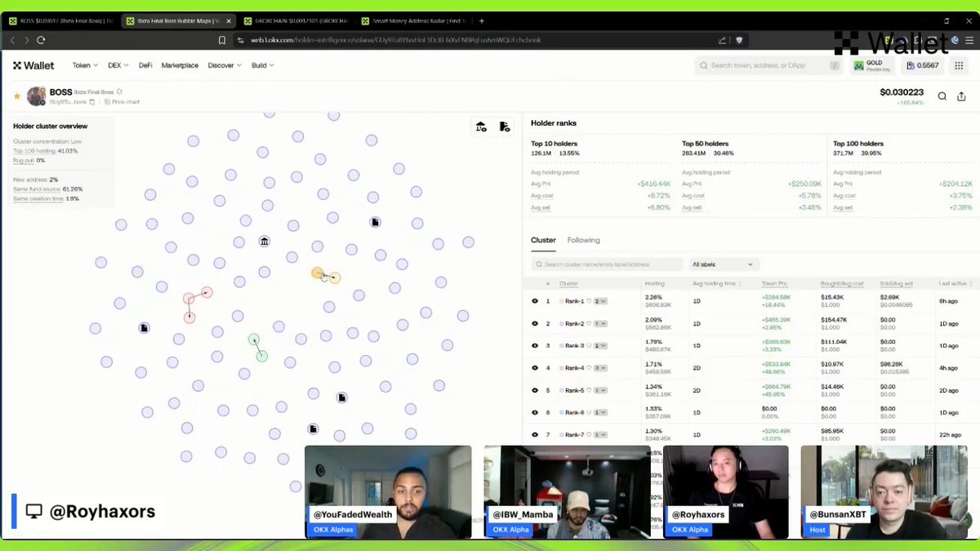Expand the Build menu in header
This screenshot has height=551, width=980.
pos(263,65)
